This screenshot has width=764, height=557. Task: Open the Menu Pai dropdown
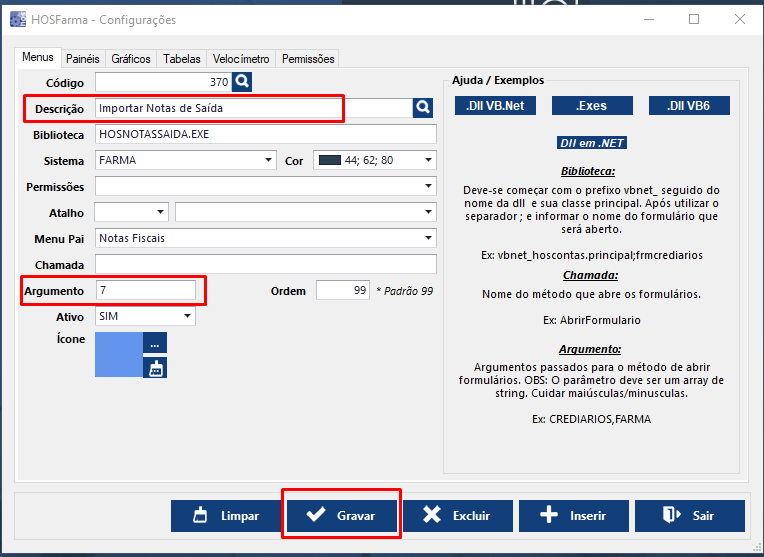(428, 238)
